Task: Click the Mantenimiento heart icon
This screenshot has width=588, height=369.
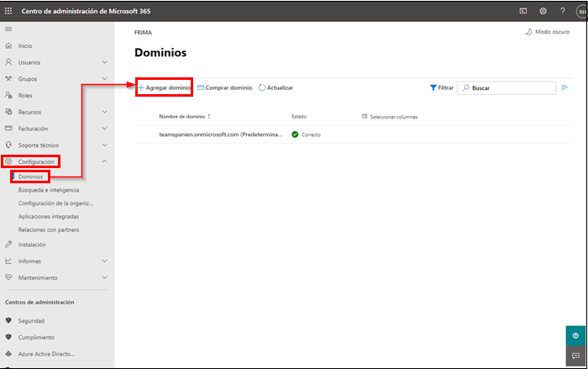Action: coord(8,277)
